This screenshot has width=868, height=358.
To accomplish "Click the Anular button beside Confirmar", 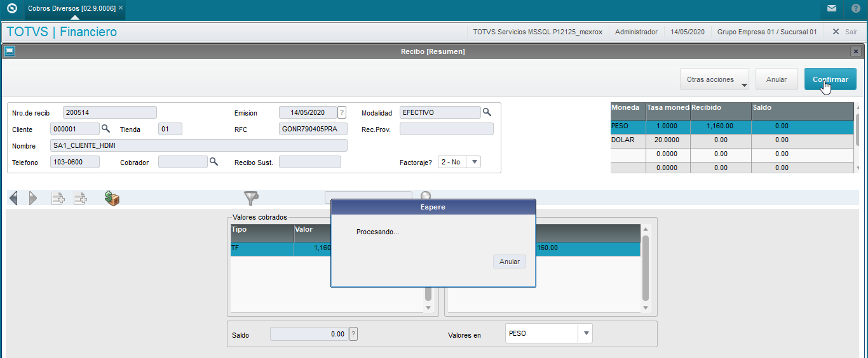I will (776, 79).
